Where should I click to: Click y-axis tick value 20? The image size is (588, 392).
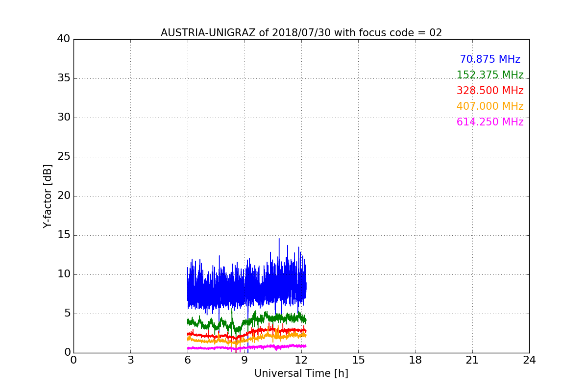63,196
